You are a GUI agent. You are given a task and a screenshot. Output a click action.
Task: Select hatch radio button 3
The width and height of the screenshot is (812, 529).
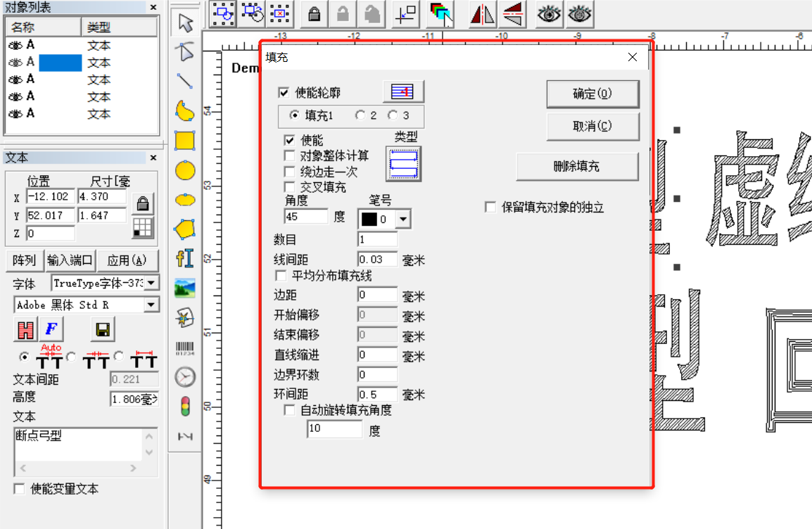(393, 115)
